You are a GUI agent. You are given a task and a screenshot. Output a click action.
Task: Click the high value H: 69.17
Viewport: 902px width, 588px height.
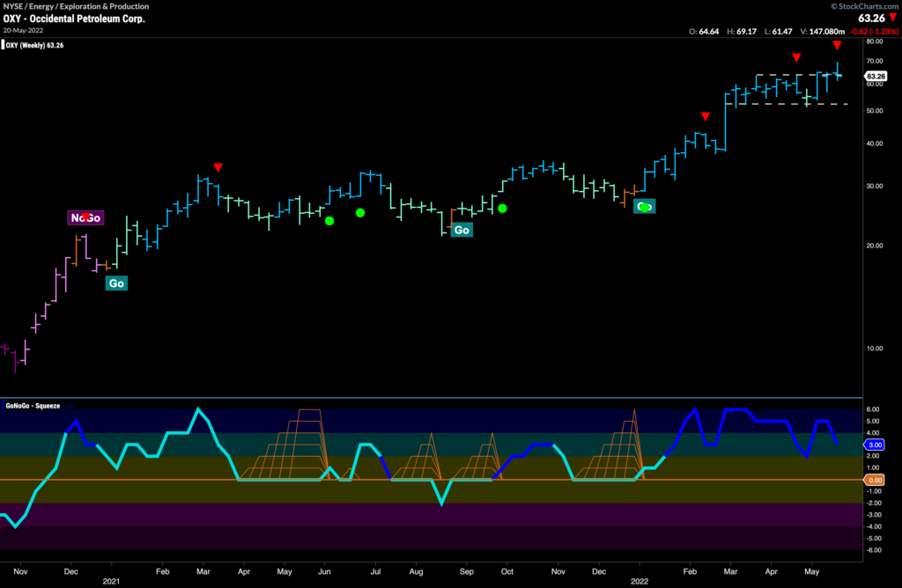coord(742,32)
